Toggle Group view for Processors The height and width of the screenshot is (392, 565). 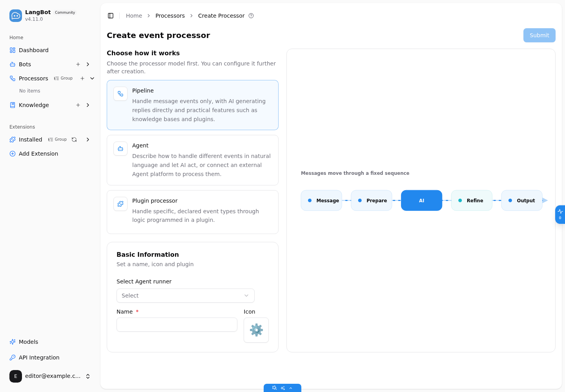click(x=63, y=78)
